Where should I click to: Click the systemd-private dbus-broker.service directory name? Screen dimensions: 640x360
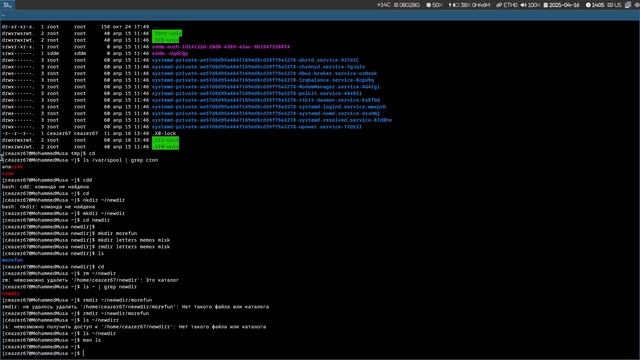(x=264, y=73)
